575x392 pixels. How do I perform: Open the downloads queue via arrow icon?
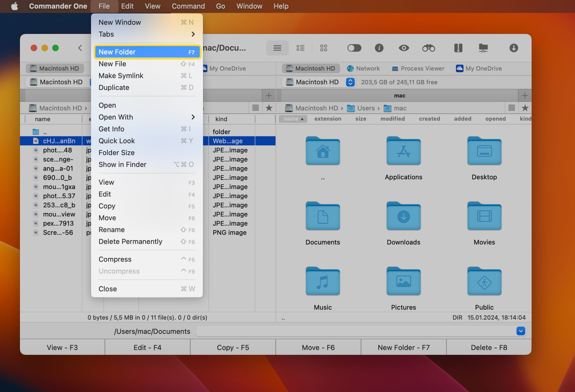click(x=514, y=48)
